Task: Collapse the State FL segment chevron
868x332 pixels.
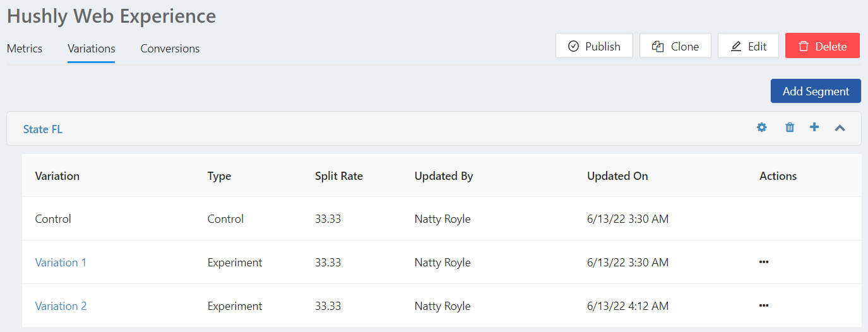Action: pyautogui.click(x=840, y=128)
